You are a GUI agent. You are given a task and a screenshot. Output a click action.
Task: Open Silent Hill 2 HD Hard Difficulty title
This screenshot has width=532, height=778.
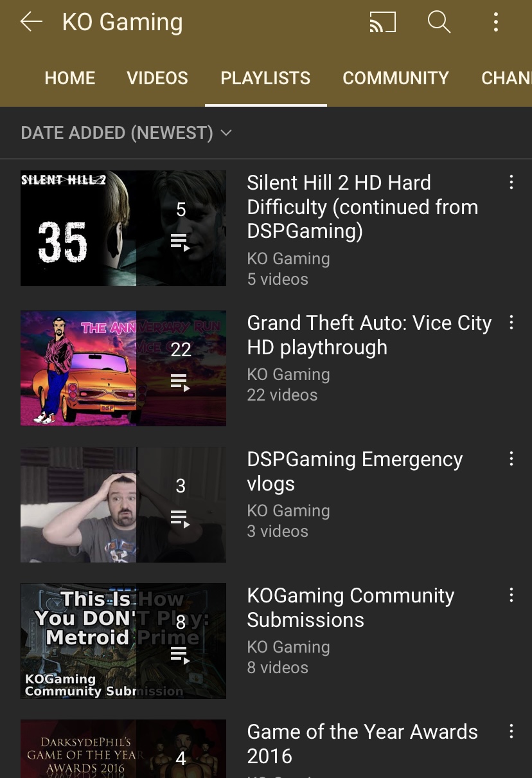point(362,207)
